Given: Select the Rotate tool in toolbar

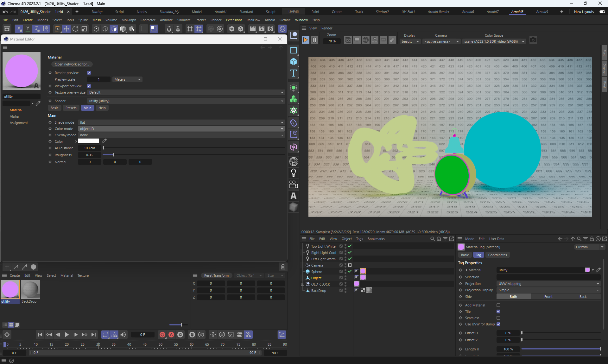Looking at the screenshot, I should tap(75, 29).
